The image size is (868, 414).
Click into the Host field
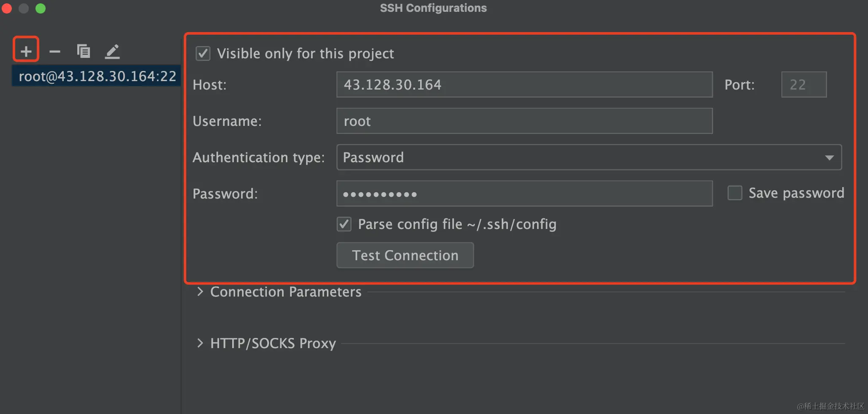[x=525, y=84]
